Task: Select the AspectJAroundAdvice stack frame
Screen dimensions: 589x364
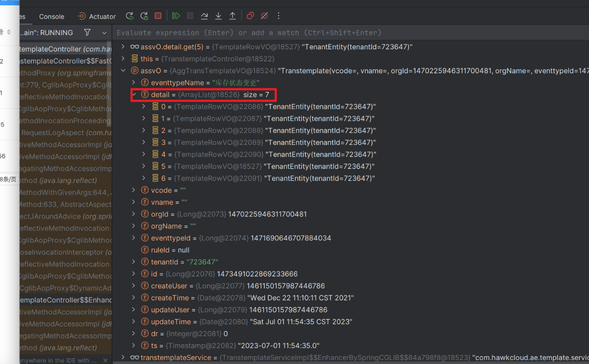Action: (66, 216)
